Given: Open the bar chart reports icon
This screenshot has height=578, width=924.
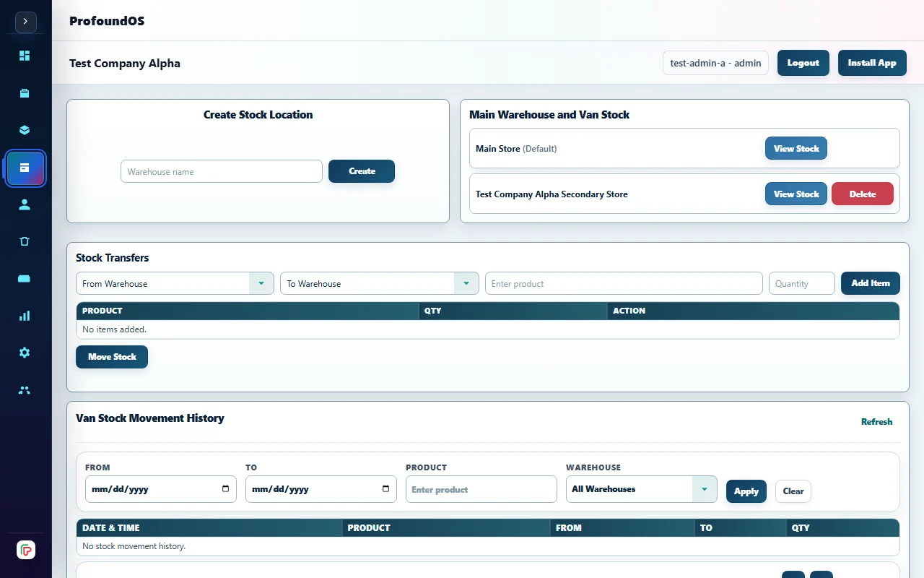Looking at the screenshot, I should click(x=25, y=316).
